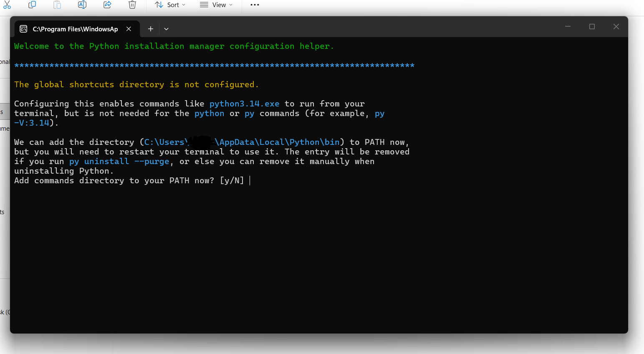Click 'The global shortcuts directory is not configured.' line
Screen dimensions: 644x354
pos(136,84)
